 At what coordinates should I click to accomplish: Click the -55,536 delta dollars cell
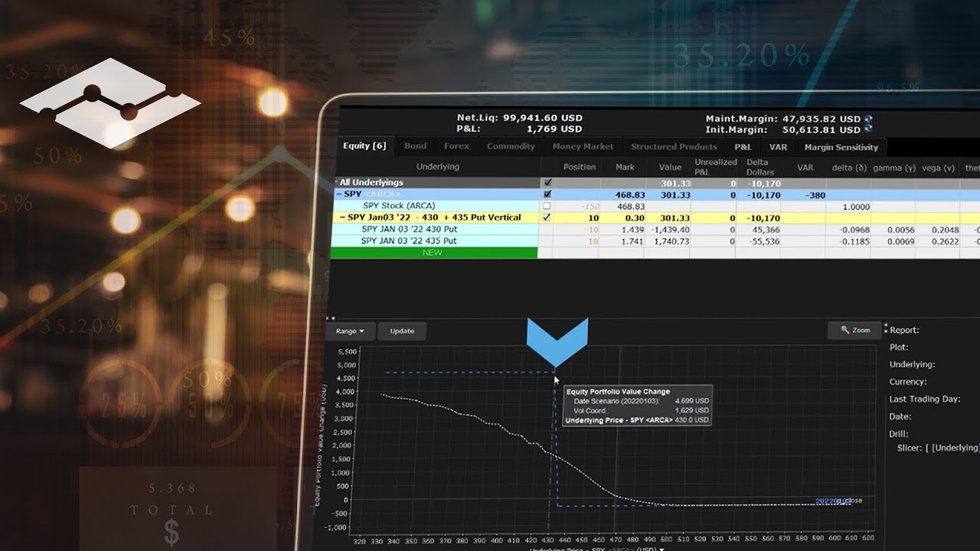point(764,241)
